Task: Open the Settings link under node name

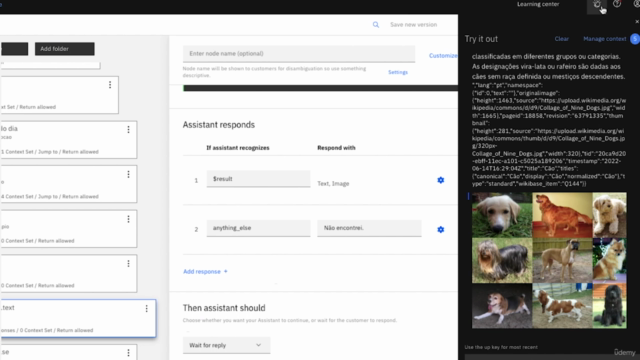Action: 398,72
